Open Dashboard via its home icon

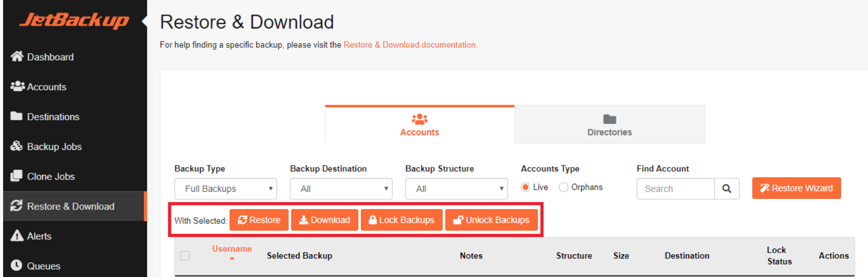click(x=17, y=56)
